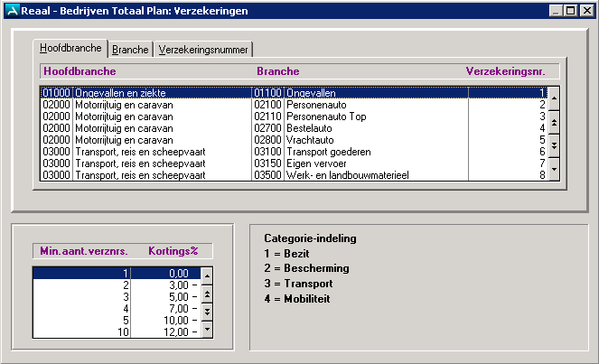Open the Reaal application icon in title bar
599x364 pixels.
[10, 10]
